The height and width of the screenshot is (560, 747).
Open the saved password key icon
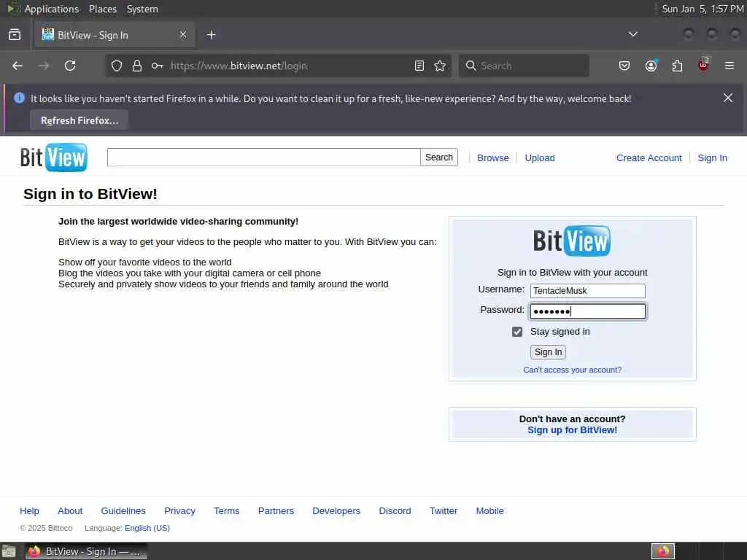coord(158,66)
